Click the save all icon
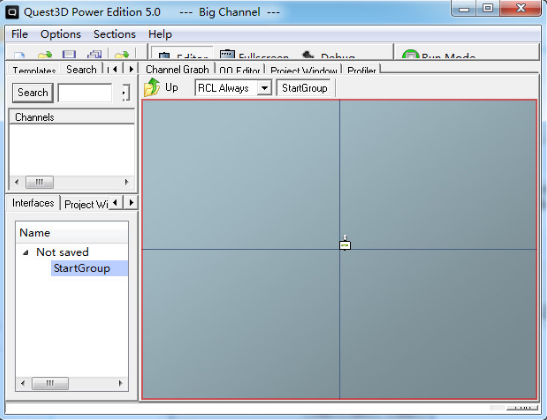 click(94, 54)
